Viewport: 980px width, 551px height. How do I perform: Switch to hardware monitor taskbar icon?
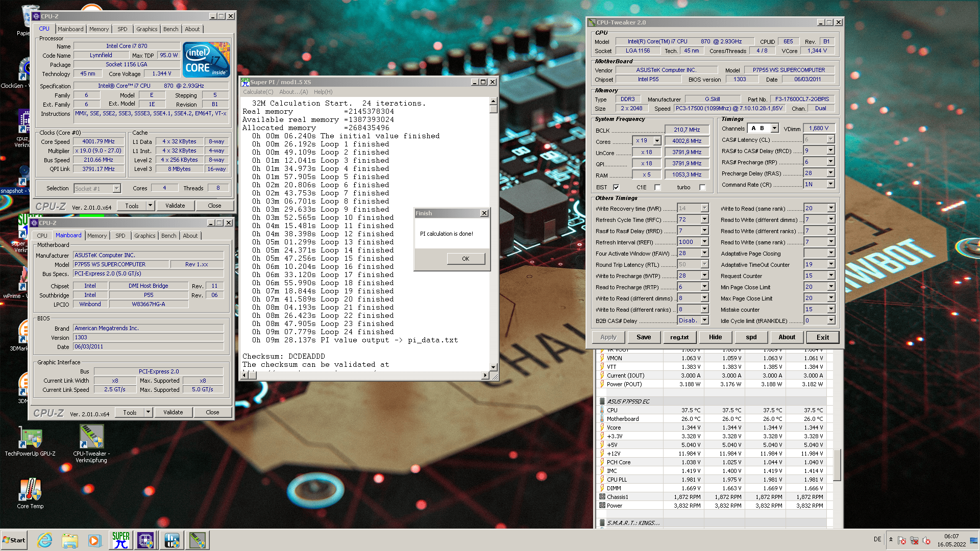tap(172, 540)
